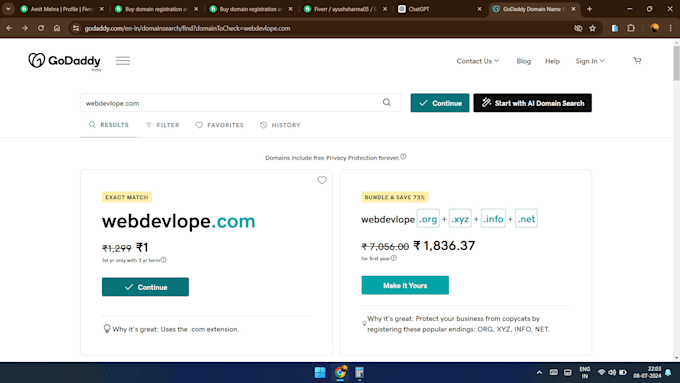The width and height of the screenshot is (680, 383).
Task: Open the notification bell in system tray
Action: [x=668, y=372]
